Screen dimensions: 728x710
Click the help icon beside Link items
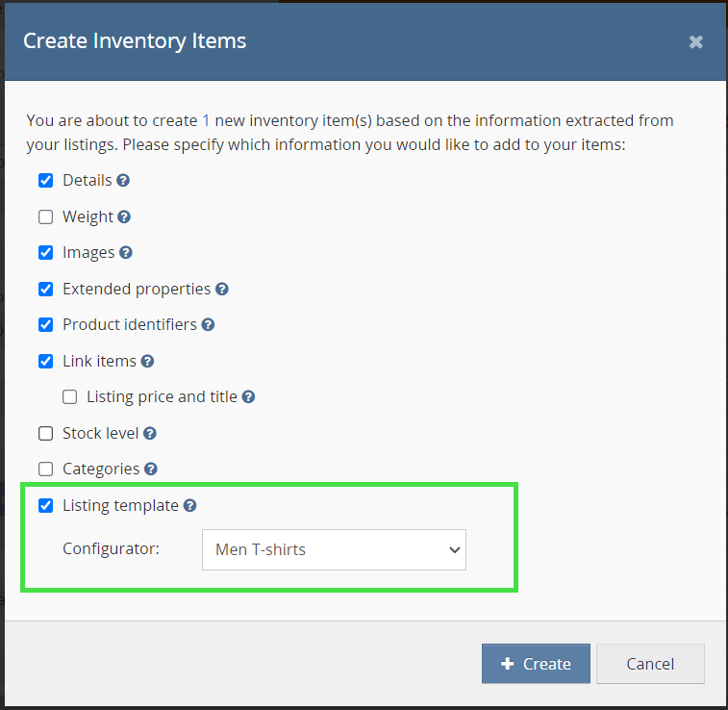point(147,362)
